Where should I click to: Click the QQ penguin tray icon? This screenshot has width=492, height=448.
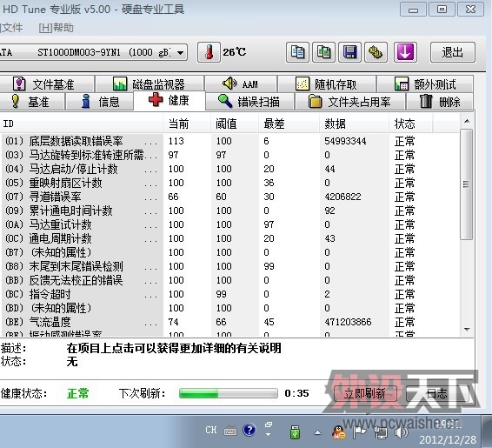(x=339, y=432)
